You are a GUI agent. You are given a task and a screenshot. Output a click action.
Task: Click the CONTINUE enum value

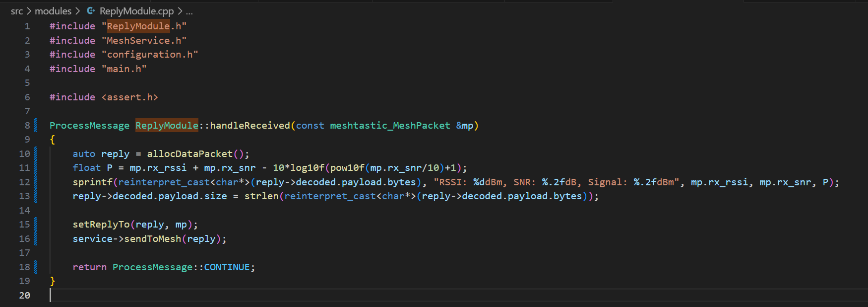pyautogui.click(x=227, y=267)
